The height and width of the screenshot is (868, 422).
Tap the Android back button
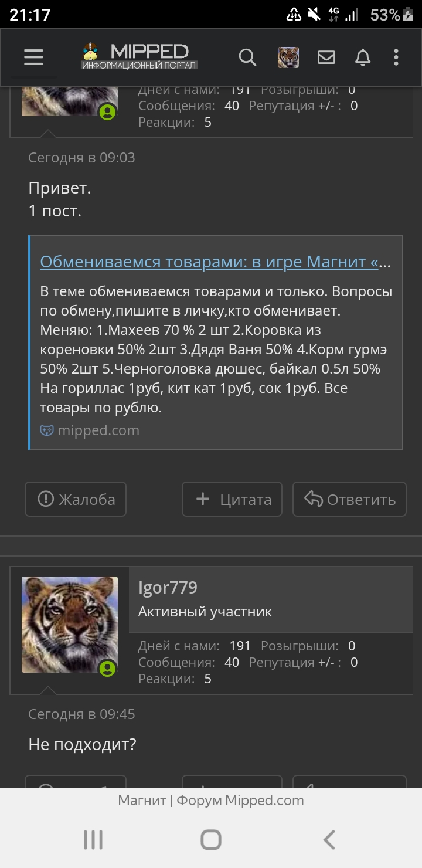point(329,840)
